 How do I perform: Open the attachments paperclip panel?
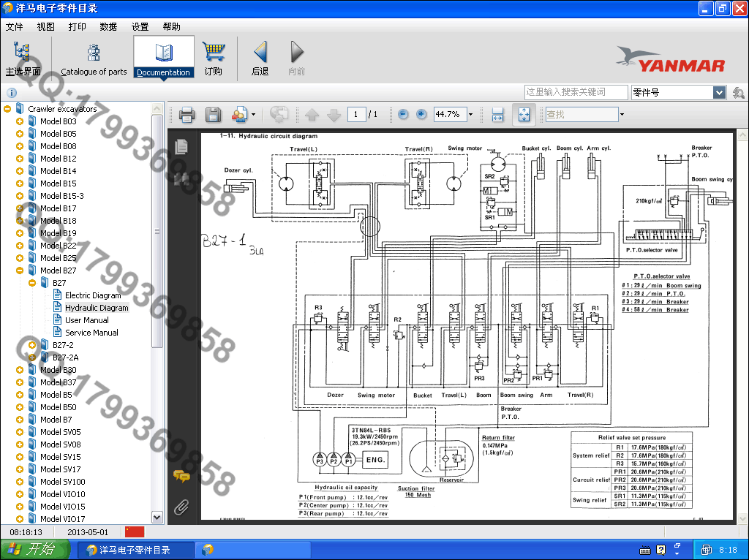click(x=181, y=506)
